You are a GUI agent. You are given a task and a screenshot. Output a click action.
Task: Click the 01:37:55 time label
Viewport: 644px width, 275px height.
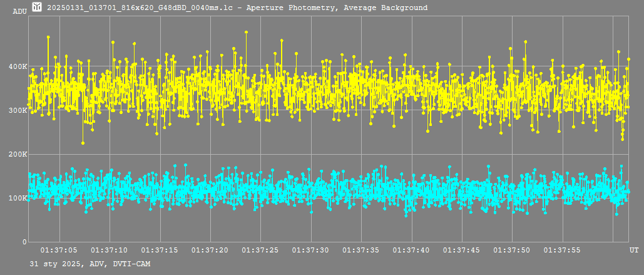click(x=562, y=250)
